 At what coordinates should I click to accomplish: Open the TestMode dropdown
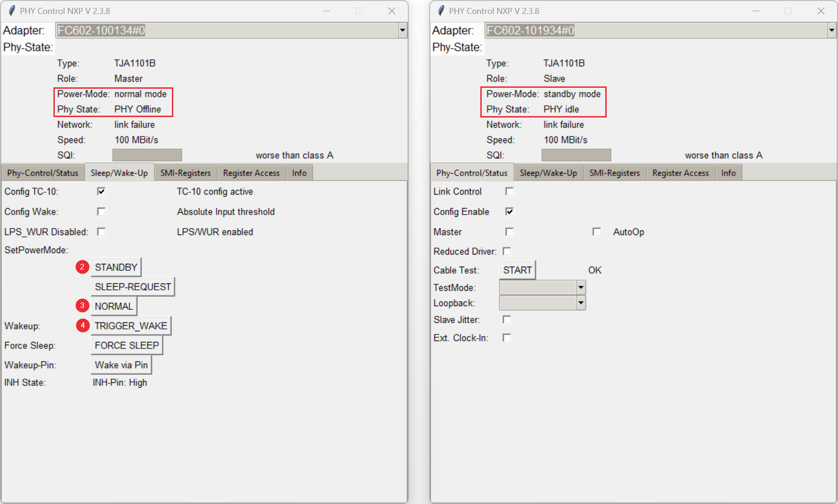pyautogui.click(x=581, y=287)
